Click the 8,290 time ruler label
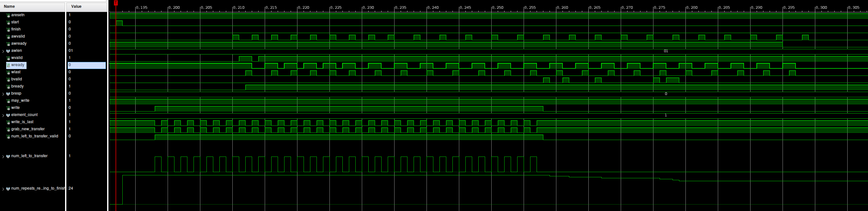 (756, 7)
